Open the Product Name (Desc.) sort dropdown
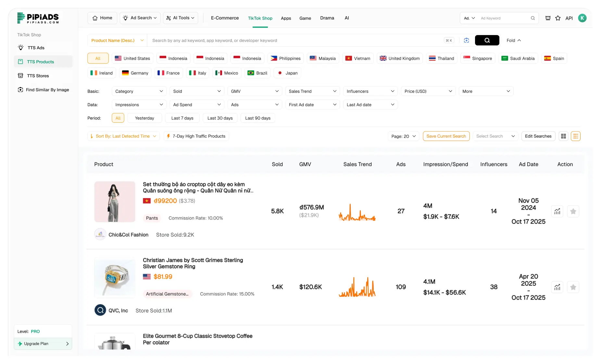 (x=117, y=40)
